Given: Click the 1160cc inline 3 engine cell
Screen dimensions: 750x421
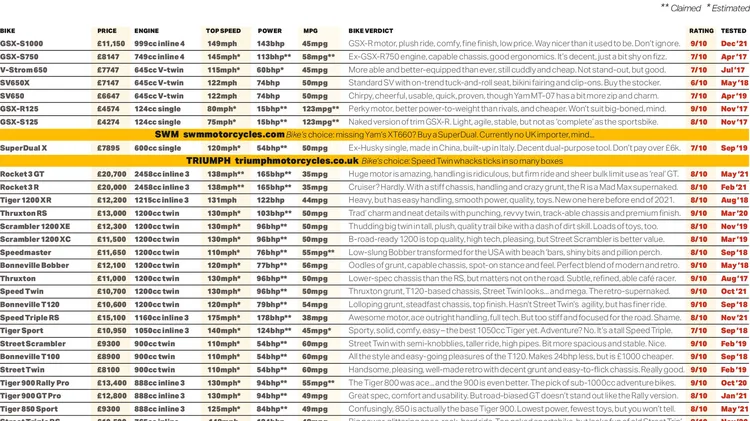Looking at the screenshot, I should tap(161, 317).
